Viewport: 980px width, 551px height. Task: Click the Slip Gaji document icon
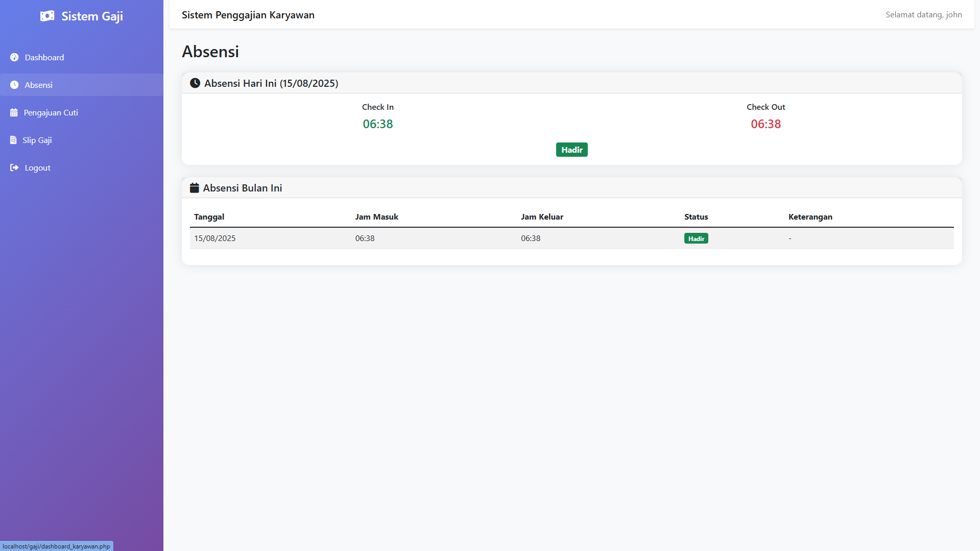(13, 140)
